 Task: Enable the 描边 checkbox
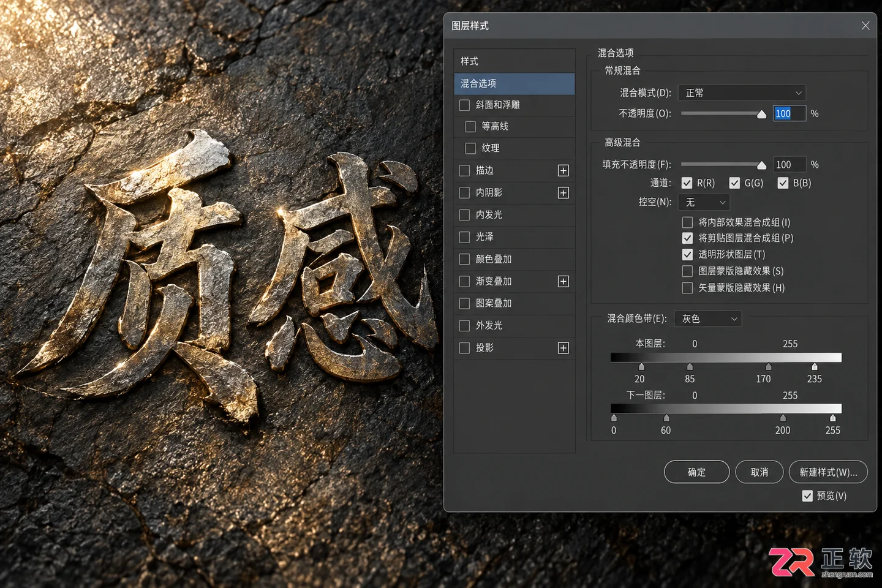point(465,170)
